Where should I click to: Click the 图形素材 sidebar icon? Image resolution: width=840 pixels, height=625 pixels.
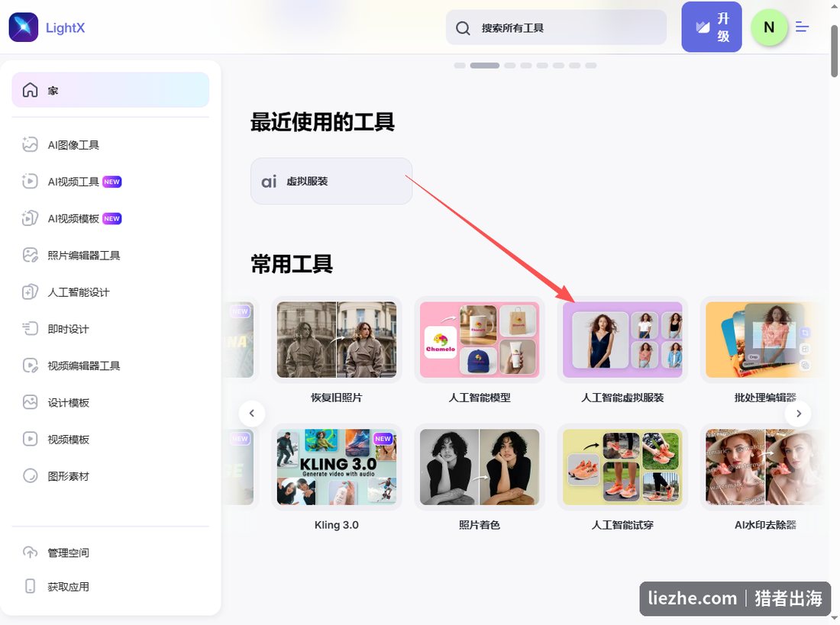[30, 475]
